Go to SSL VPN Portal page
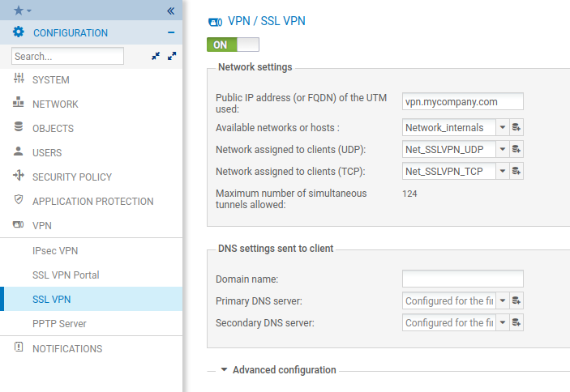This screenshot has height=392, width=570. (x=66, y=275)
